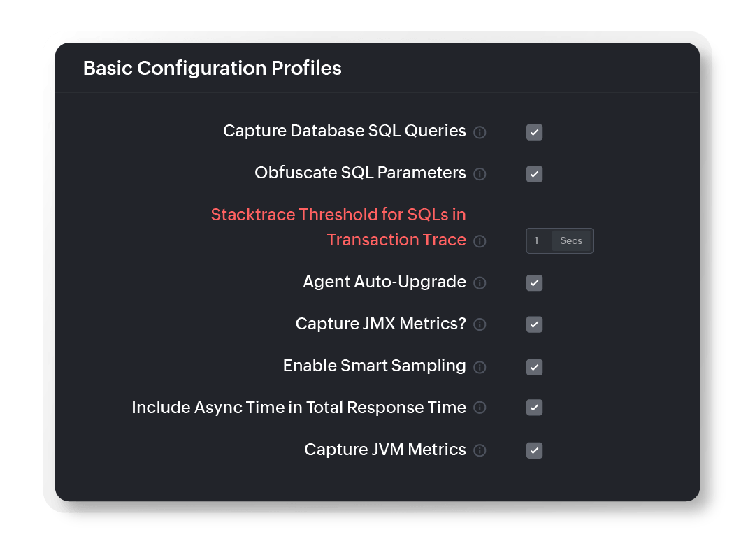
Task: Disable the Agent Auto-Upgrade checkbox
Action: click(x=534, y=283)
